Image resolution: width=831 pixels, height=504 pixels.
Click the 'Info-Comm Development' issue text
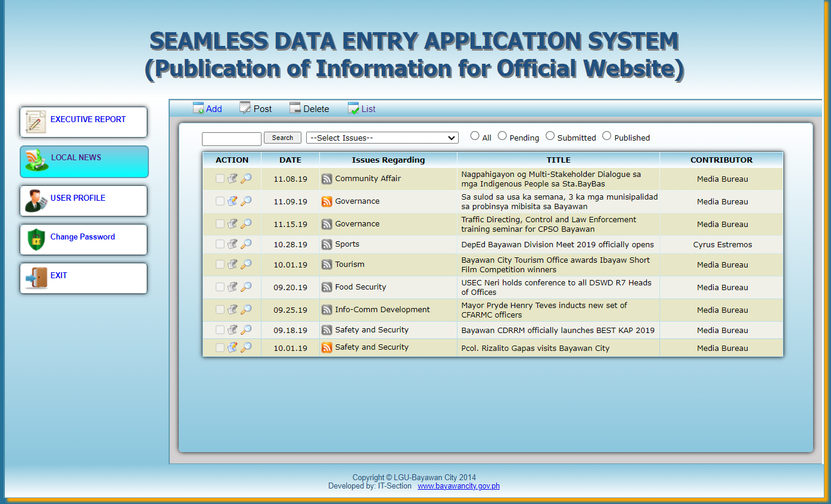[x=382, y=309]
